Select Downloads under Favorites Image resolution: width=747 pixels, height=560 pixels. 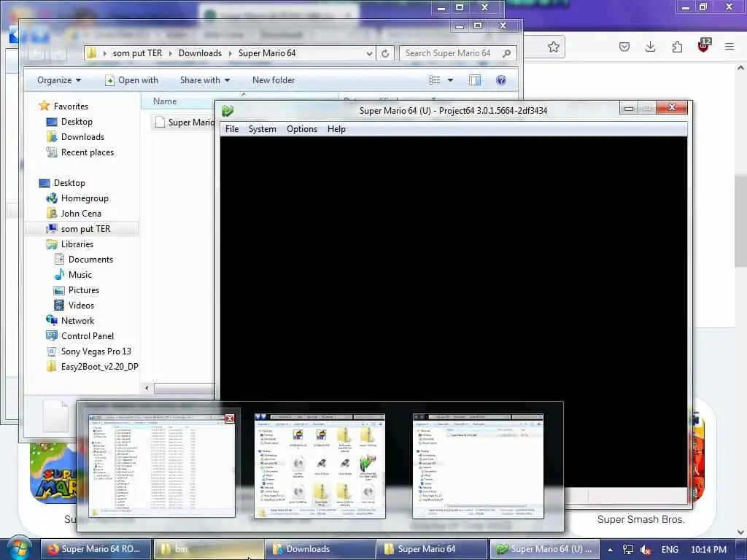82,136
